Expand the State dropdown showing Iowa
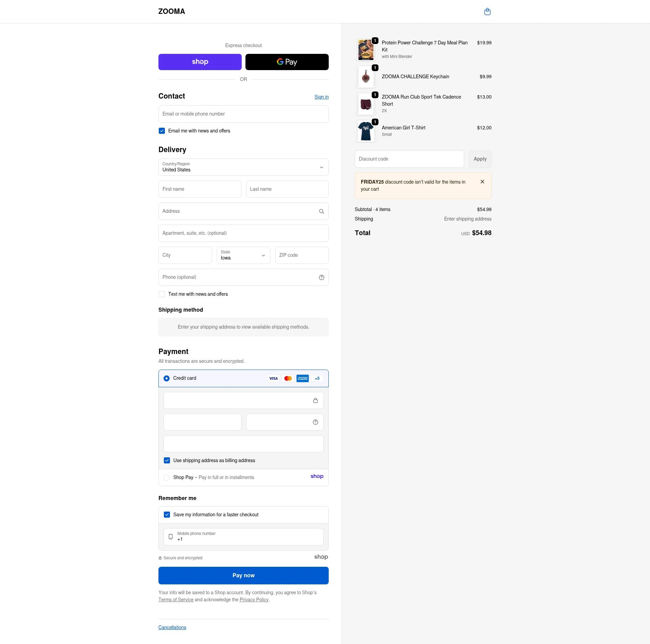This screenshot has width=650, height=644. tap(243, 255)
